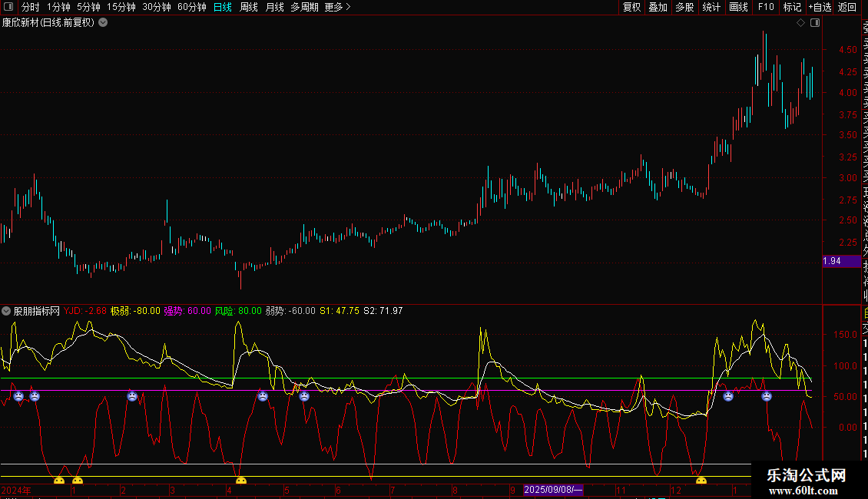Screen dimensions: 868x499
Task: Click the leftmost blue sad-face signal marker
Action: (18, 396)
